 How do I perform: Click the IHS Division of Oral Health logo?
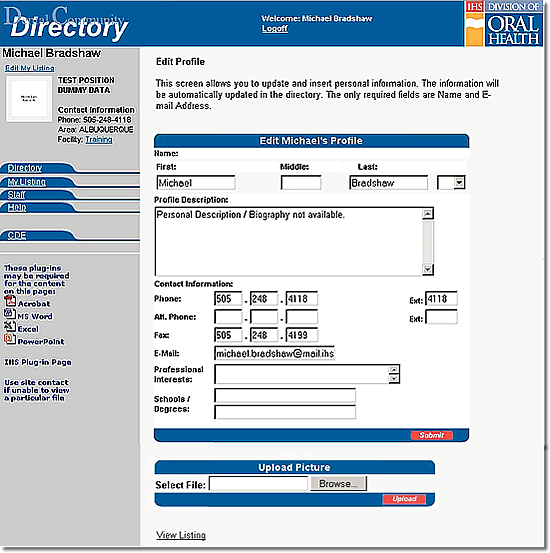(x=504, y=24)
